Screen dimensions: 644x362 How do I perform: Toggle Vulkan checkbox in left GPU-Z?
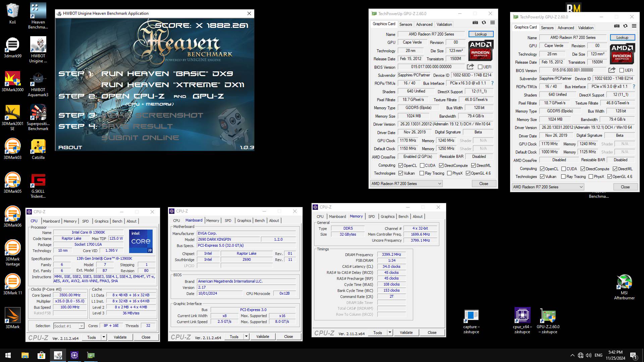click(x=400, y=173)
